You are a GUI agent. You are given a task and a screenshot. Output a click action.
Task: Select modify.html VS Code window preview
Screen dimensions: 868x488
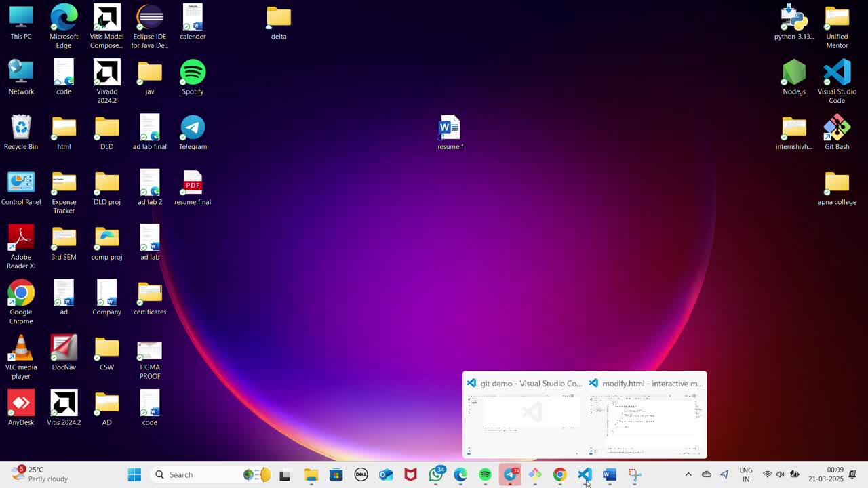[x=646, y=413]
